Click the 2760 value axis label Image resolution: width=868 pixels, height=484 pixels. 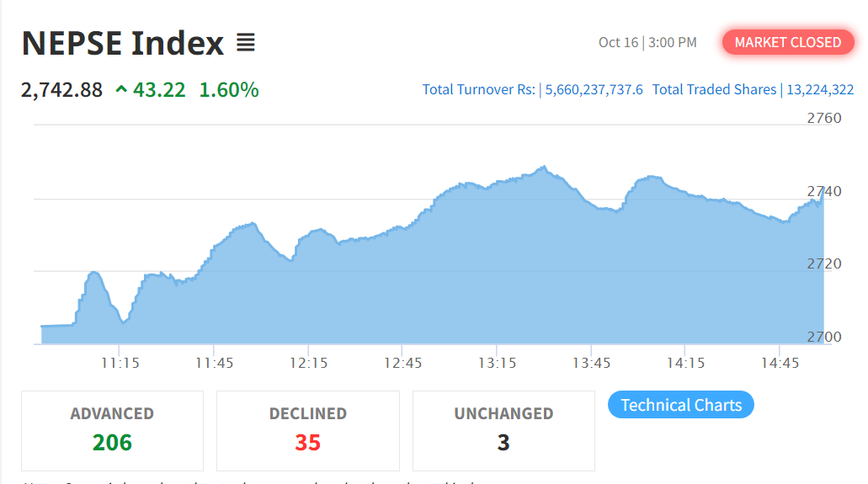[823, 118]
